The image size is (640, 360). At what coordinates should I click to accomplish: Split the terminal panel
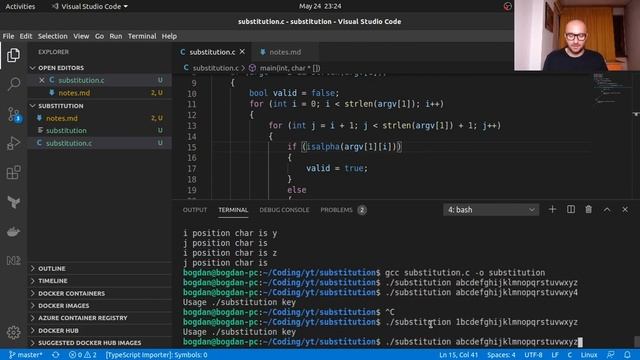tap(571, 209)
